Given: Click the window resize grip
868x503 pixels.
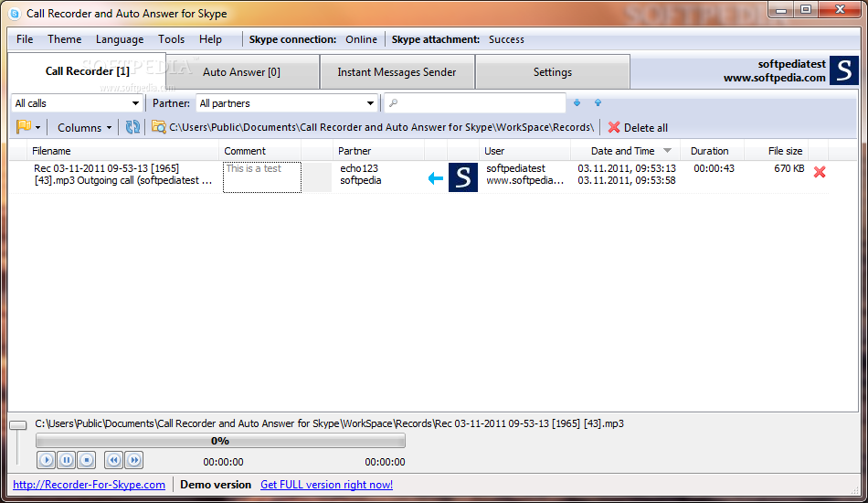Looking at the screenshot, I should tap(854, 491).
